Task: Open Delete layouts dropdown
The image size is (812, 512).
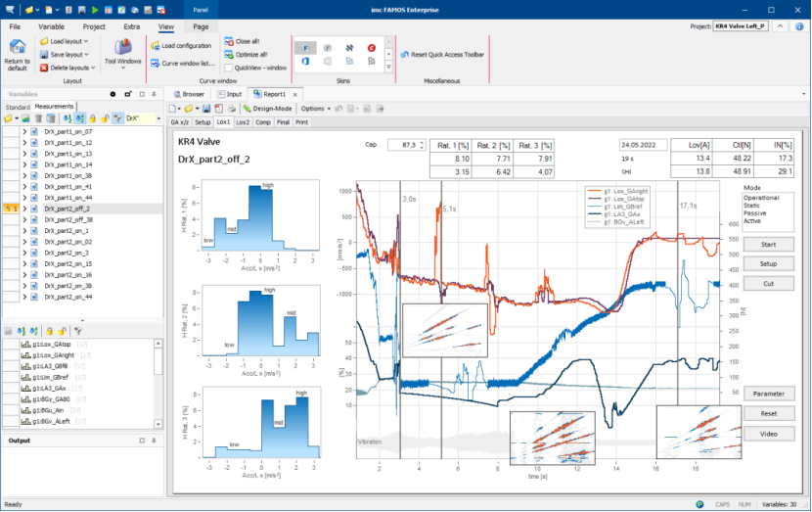Action: [68, 68]
